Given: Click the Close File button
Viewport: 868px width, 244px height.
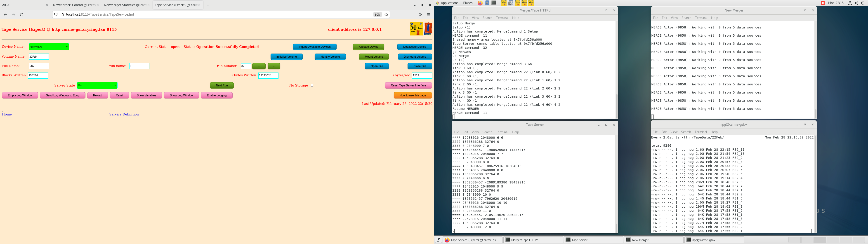Looking at the screenshot, I should click(420, 66).
